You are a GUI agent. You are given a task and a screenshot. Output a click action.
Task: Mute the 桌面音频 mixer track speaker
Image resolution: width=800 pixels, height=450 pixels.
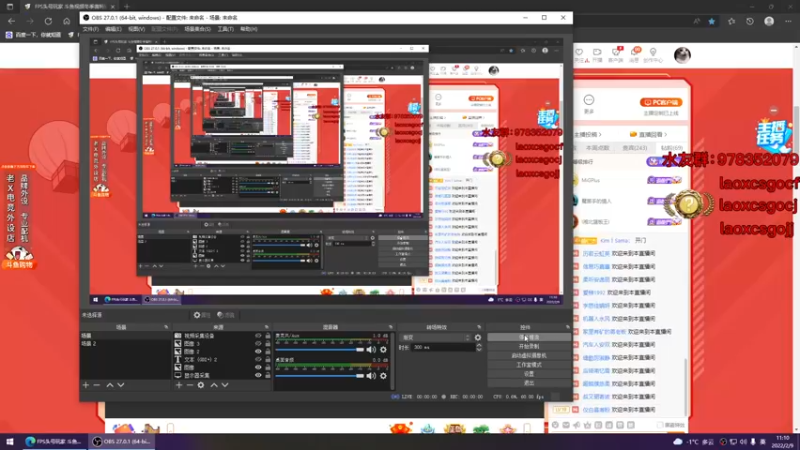(x=371, y=376)
